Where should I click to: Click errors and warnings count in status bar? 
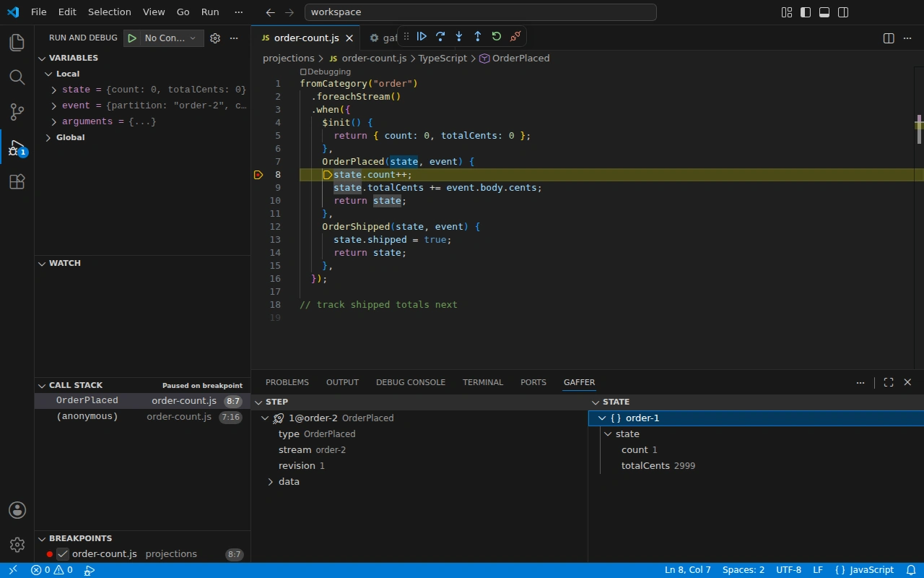coord(52,570)
